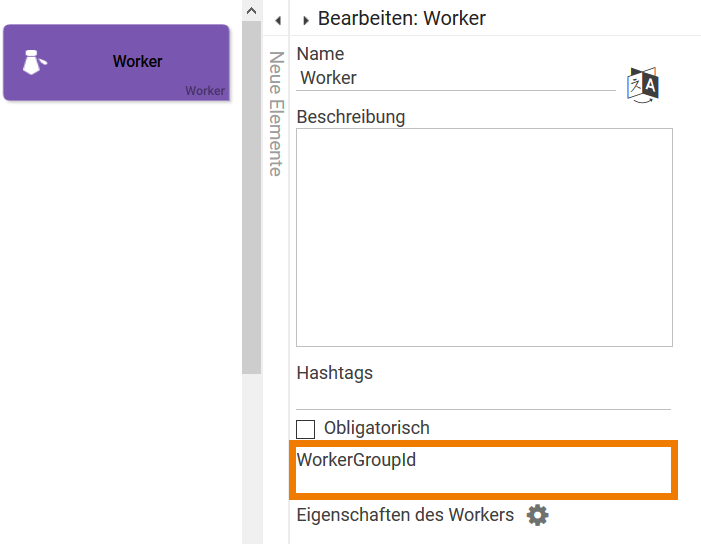Click the Hashtags input line
The width and height of the screenshot is (701, 544).
[x=484, y=398]
